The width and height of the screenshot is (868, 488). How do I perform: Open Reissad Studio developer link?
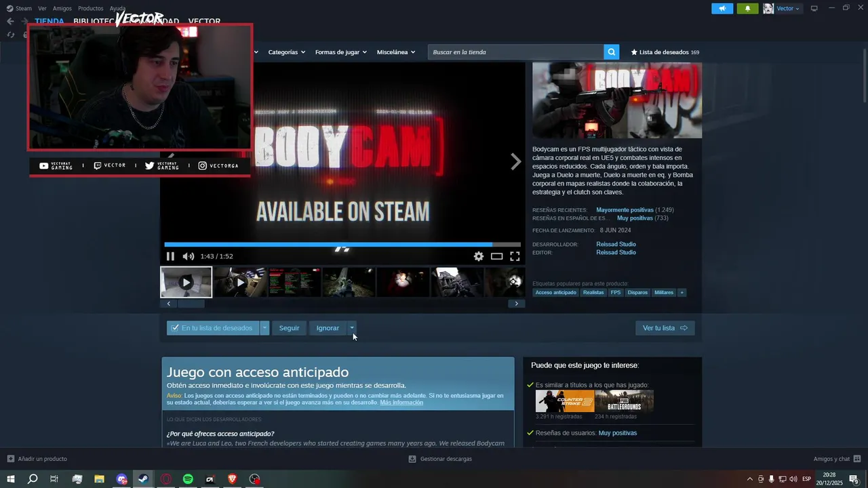(616, 244)
